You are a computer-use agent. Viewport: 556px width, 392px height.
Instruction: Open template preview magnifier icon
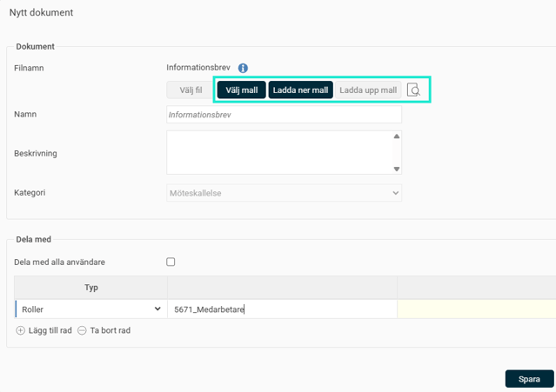click(x=414, y=90)
